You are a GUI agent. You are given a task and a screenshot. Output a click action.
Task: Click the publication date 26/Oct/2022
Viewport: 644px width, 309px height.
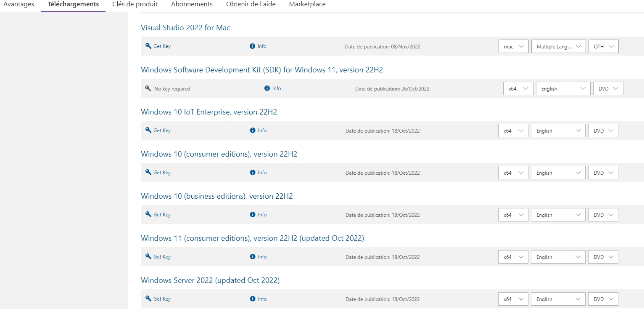point(415,89)
